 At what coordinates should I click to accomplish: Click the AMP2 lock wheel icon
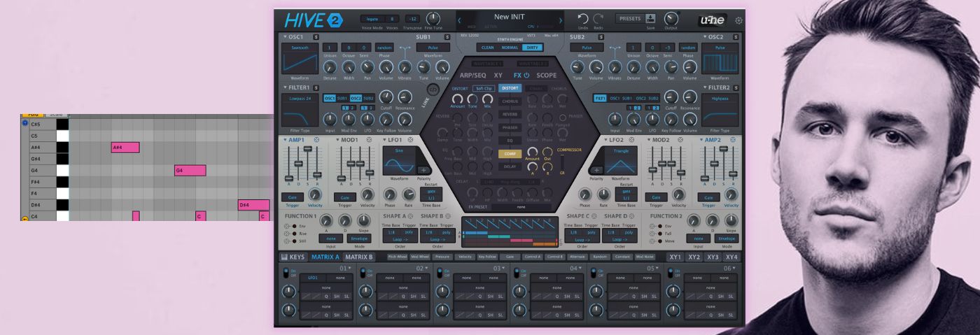point(733,140)
